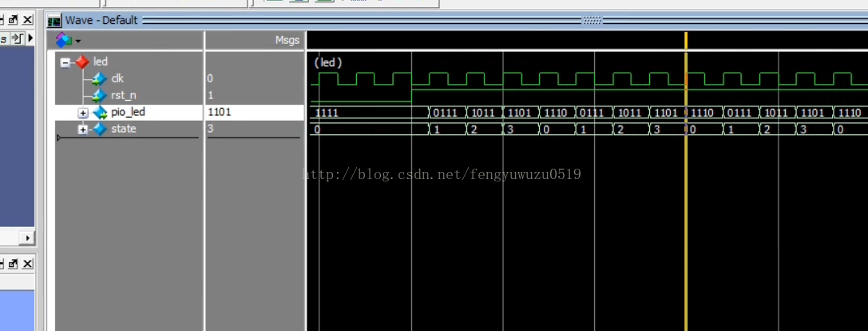868x331 pixels.
Task: Click the left panel's horizontal scrollbar right arrow
Action: click(x=27, y=238)
